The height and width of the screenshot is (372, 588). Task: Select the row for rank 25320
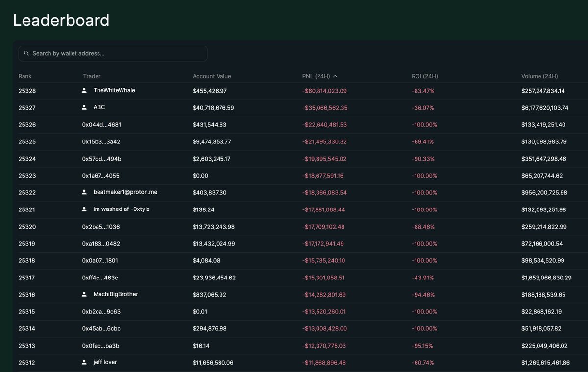coord(294,226)
